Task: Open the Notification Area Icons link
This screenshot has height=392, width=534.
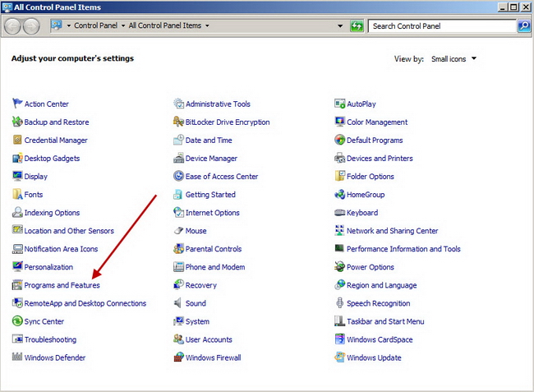Action: [61, 249]
